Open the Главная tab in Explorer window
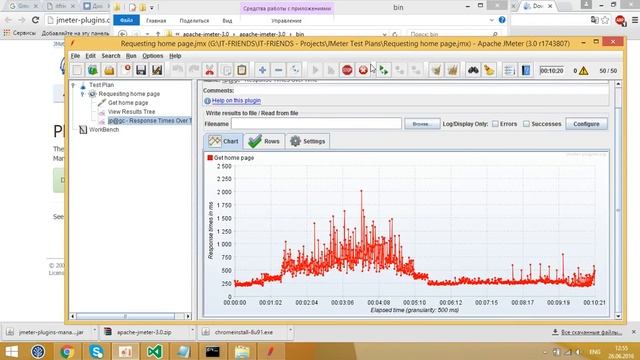Viewport: 640px width, 360px height. [x=156, y=20]
